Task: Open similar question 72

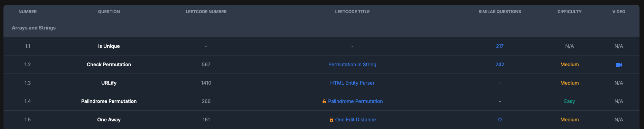Action: pyautogui.click(x=500, y=120)
